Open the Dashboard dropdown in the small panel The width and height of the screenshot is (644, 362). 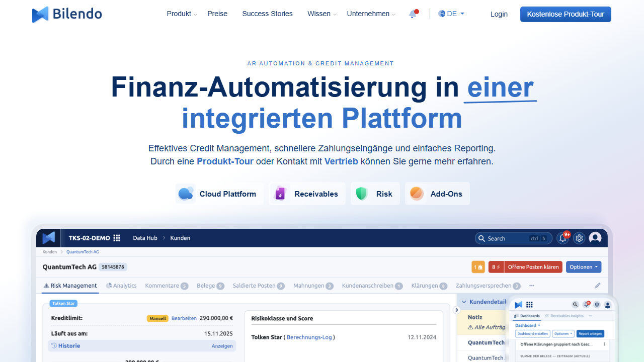(527, 325)
